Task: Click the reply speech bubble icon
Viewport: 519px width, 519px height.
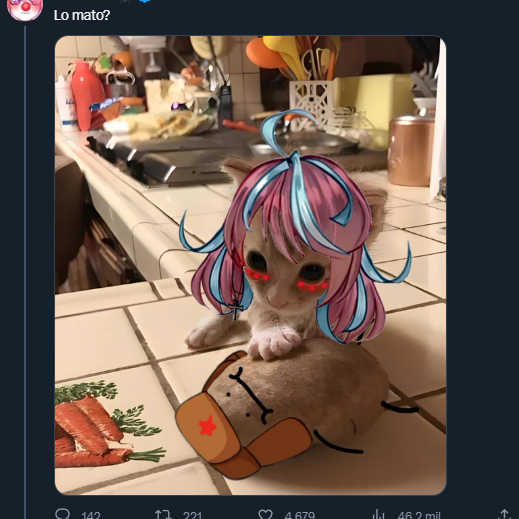Action: tap(62, 514)
